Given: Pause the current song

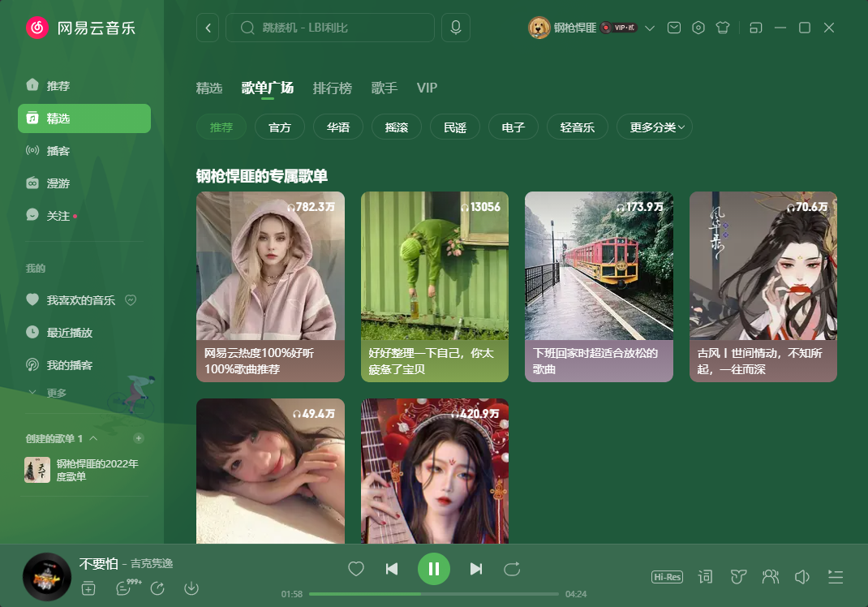Looking at the screenshot, I should (x=434, y=569).
